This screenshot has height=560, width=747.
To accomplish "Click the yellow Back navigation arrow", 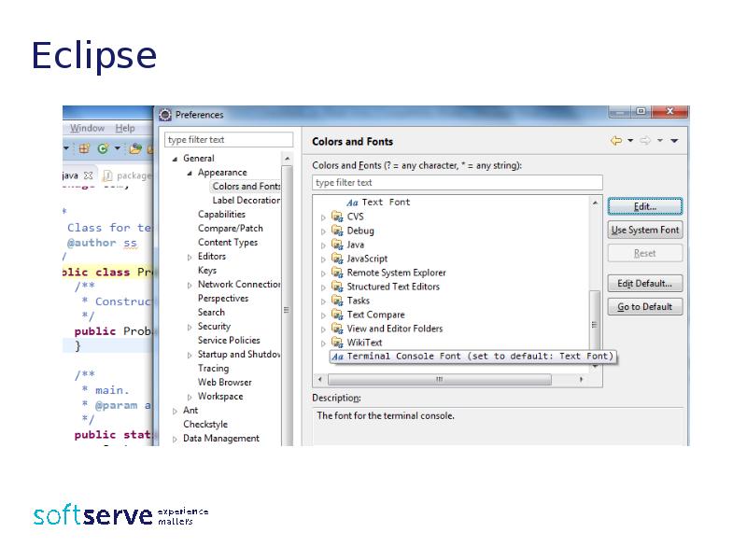I will click(616, 141).
